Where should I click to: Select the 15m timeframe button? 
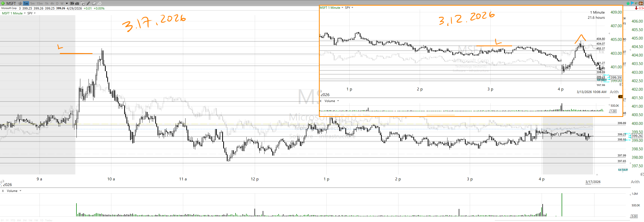coord(40,3)
